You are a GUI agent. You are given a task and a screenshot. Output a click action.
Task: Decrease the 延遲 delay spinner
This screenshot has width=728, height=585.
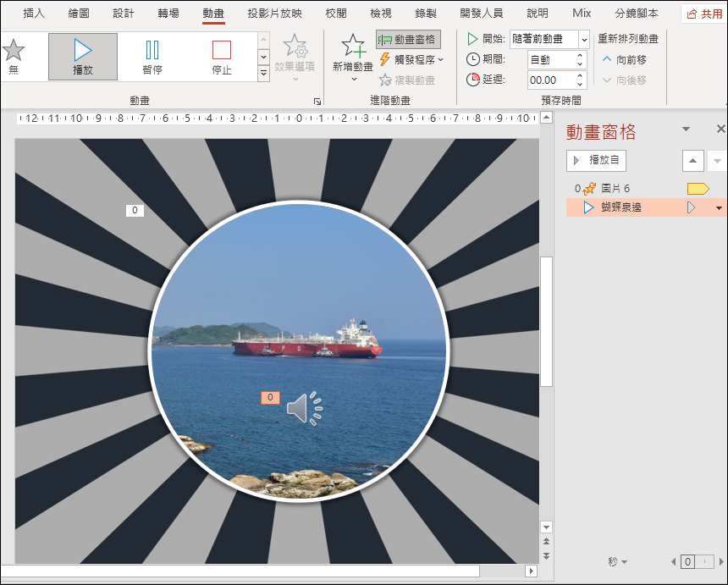pos(580,84)
